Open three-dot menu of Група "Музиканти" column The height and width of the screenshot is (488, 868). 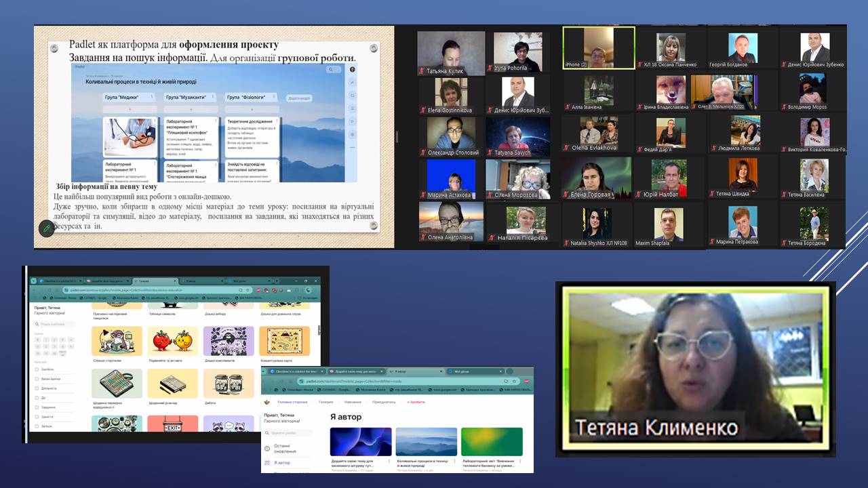[x=213, y=96]
